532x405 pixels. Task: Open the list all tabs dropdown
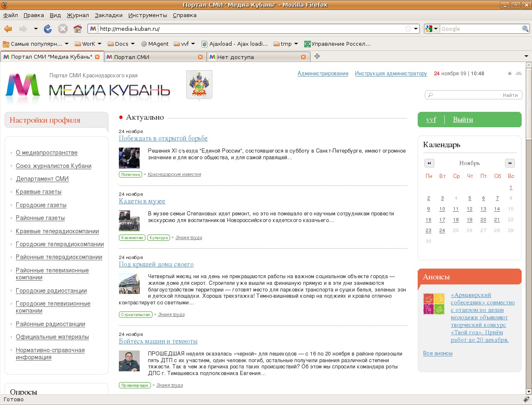pos(526,56)
